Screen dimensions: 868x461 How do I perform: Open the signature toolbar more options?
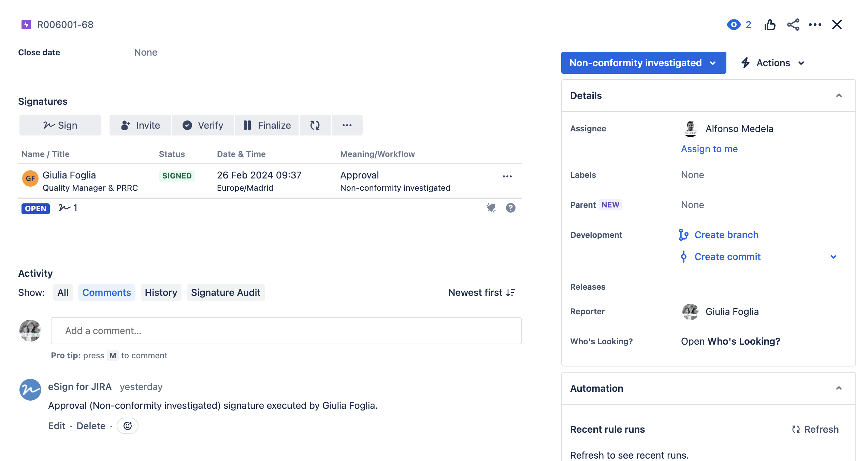click(347, 125)
